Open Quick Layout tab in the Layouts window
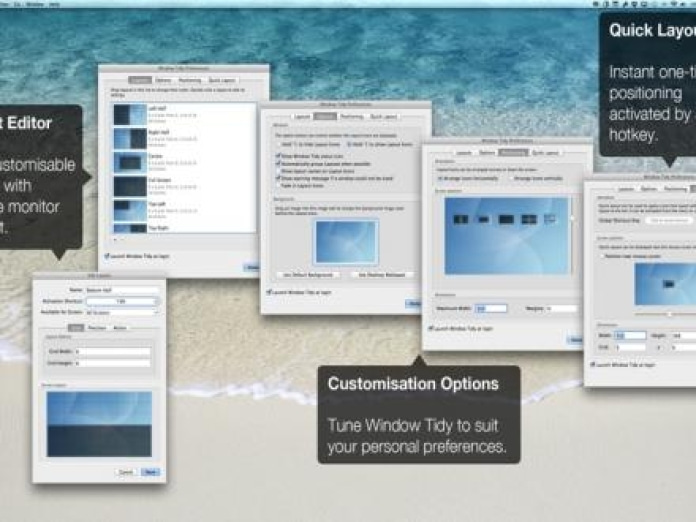 coord(222,80)
